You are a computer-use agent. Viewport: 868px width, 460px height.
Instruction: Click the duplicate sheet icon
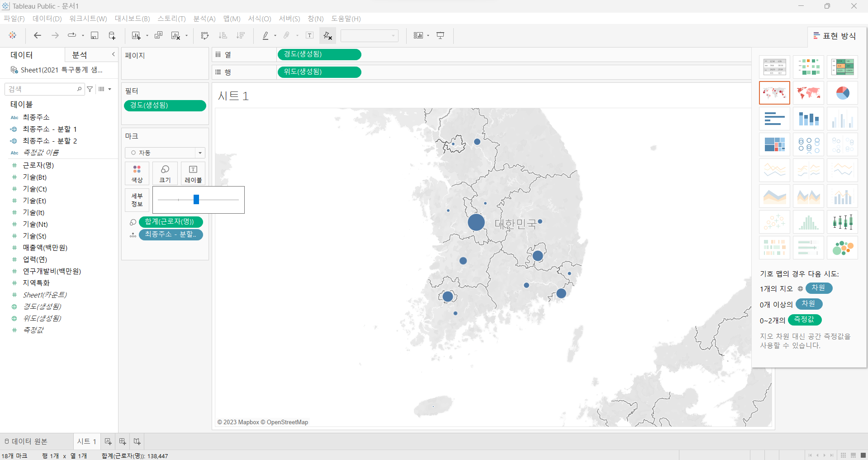pos(158,35)
